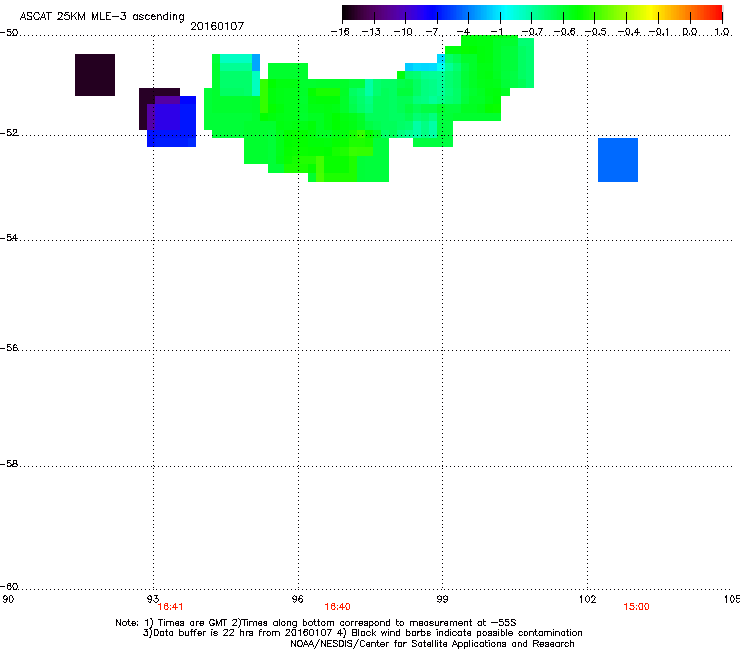Click the color bar label '0.0'
Viewport: 740px width, 650px height.
(690, 32)
